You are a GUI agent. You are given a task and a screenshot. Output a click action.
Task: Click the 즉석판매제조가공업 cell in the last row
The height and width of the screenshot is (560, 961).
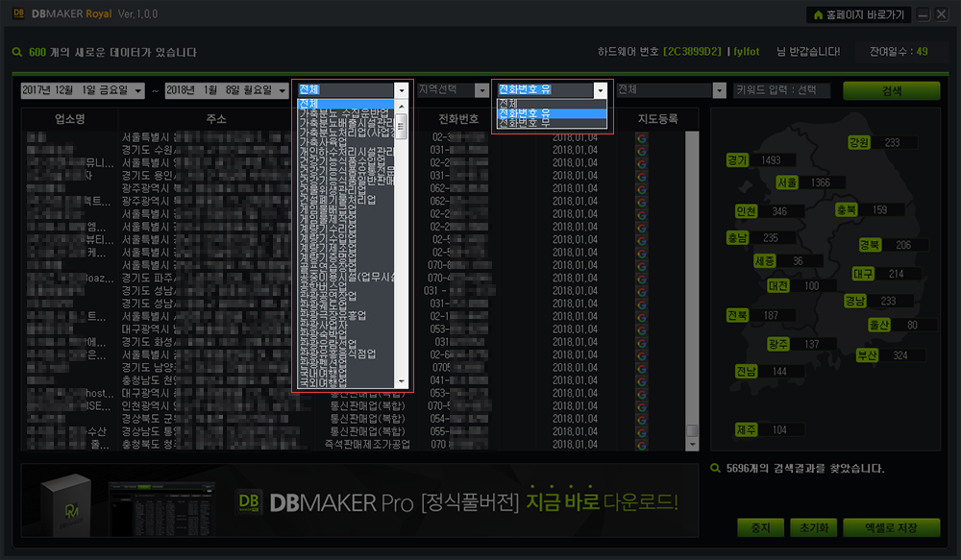367,444
